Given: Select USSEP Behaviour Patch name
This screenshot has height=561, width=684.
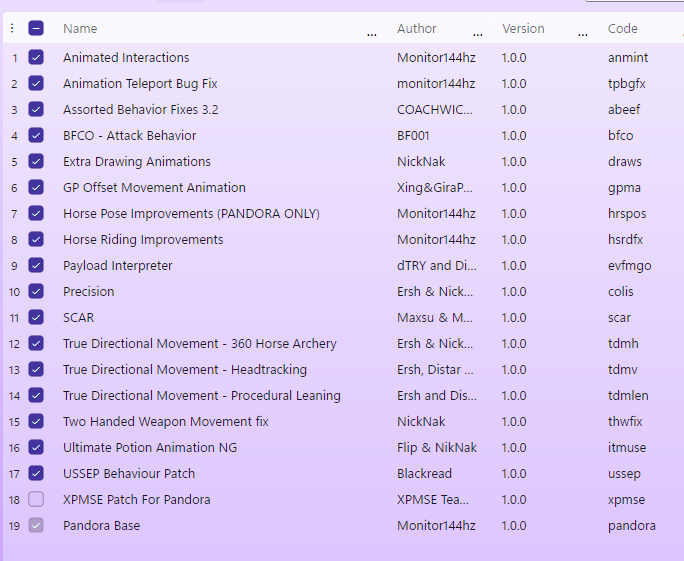Looking at the screenshot, I should [129, 473].
